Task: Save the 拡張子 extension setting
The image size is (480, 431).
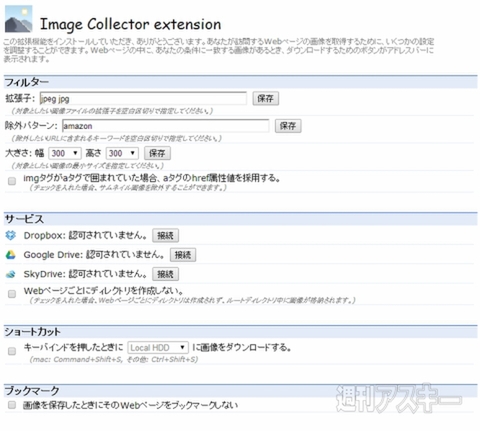Action: coord(265,99)
